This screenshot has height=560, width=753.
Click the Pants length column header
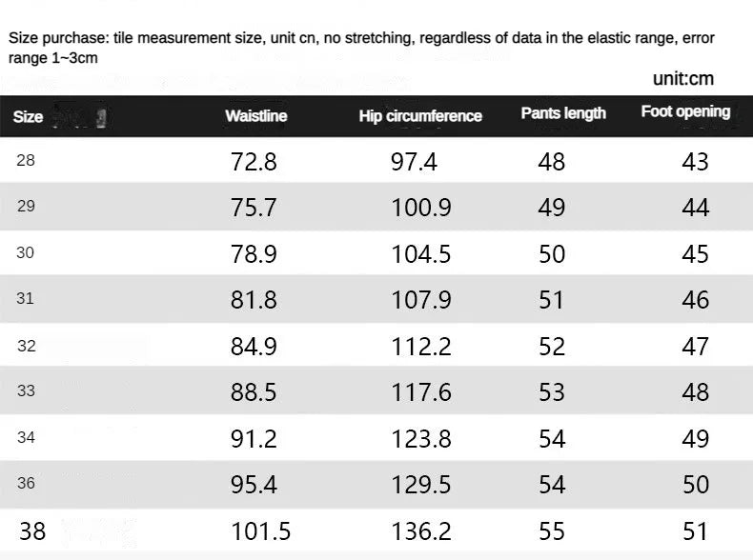[563, 113]
